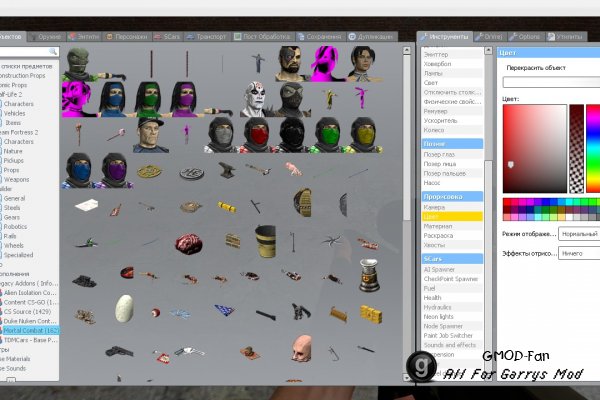Open the Vehicles list under Half-Life 2
This screenshot has height=400, width=600.
pyautogui.click(x=14, y=113)
